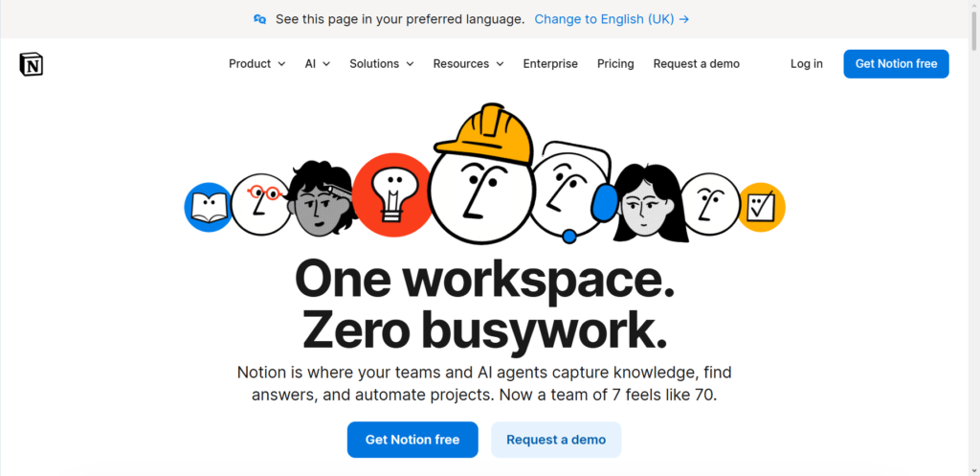Image resolution: width=980 pixels, height=476 pixels.
Task: Click the Log in link
Action: [x=806, y=64]
